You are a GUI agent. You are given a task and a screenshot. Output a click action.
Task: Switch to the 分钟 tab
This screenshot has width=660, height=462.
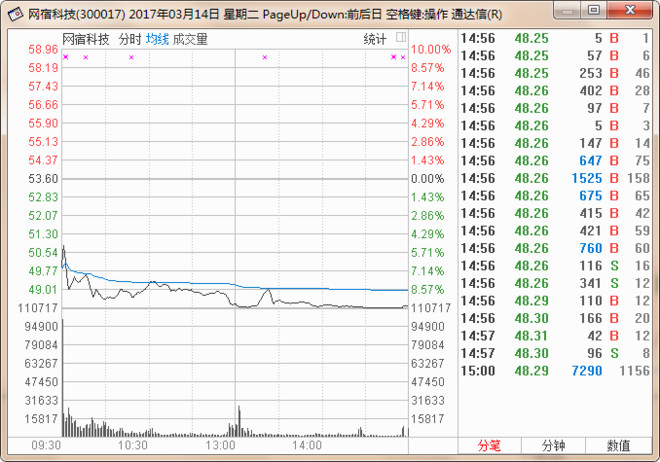pyautogui.click(x=553, y=445)
